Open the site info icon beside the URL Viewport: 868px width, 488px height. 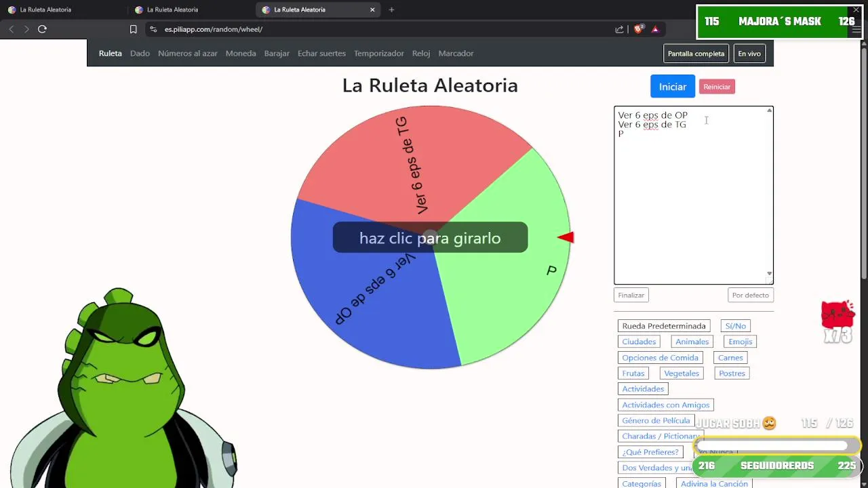[x=153, y=29]
